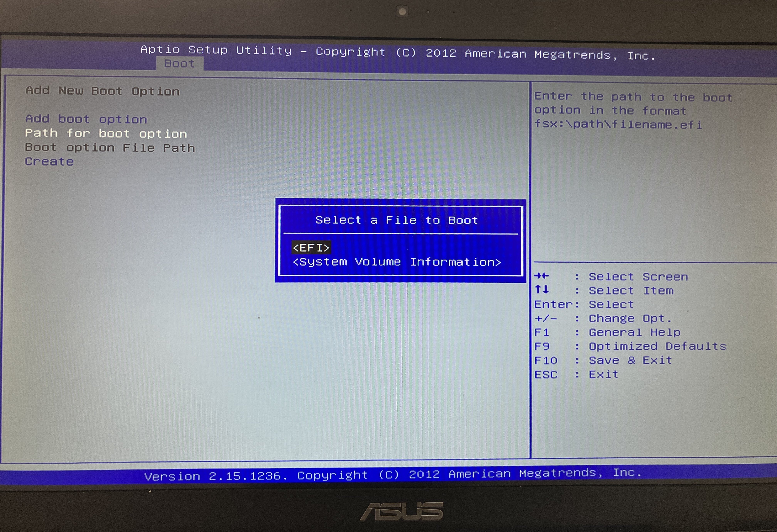Image resolution: width=777 pixels, height=532 pixels.
Task: Click the Select Screen hint text
Action: 638,277
